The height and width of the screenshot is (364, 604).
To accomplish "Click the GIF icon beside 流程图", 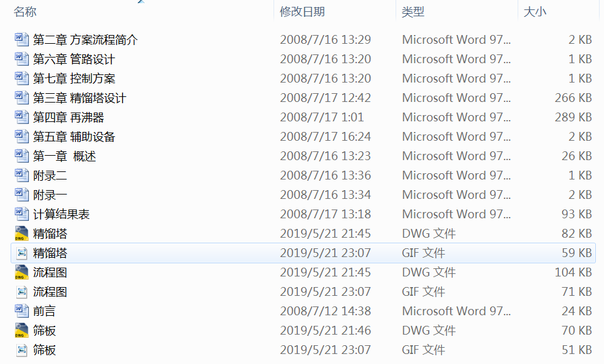I will (21, 291).
